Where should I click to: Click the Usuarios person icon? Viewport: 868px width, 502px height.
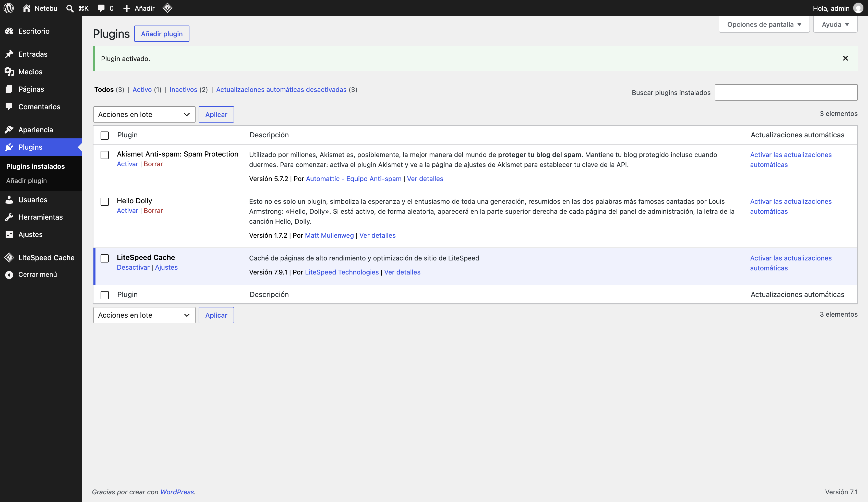pos(9,199)
